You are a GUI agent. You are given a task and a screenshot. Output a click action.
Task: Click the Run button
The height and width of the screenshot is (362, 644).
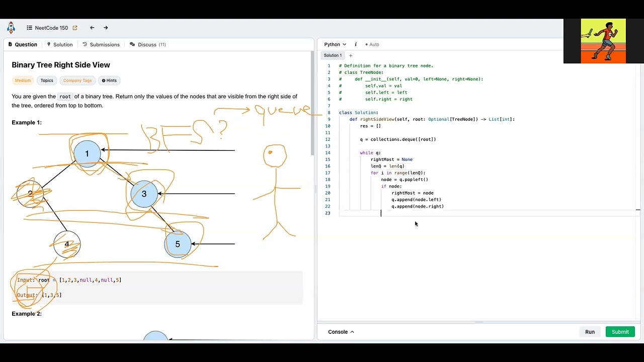click(590, 332)
